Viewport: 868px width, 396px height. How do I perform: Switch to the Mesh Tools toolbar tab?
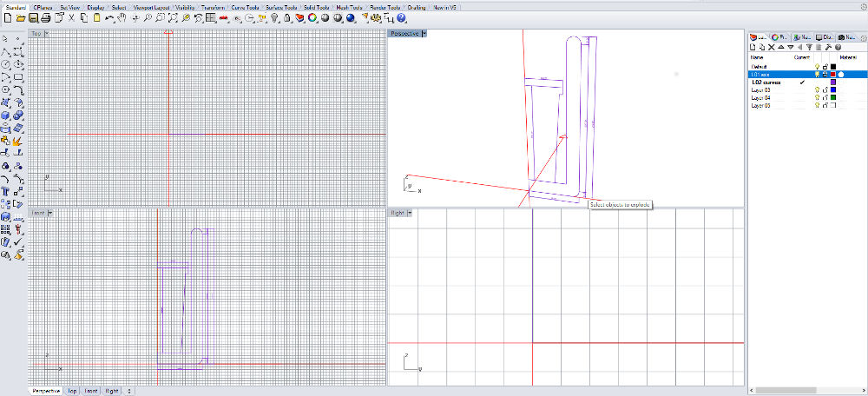(349, 7)
